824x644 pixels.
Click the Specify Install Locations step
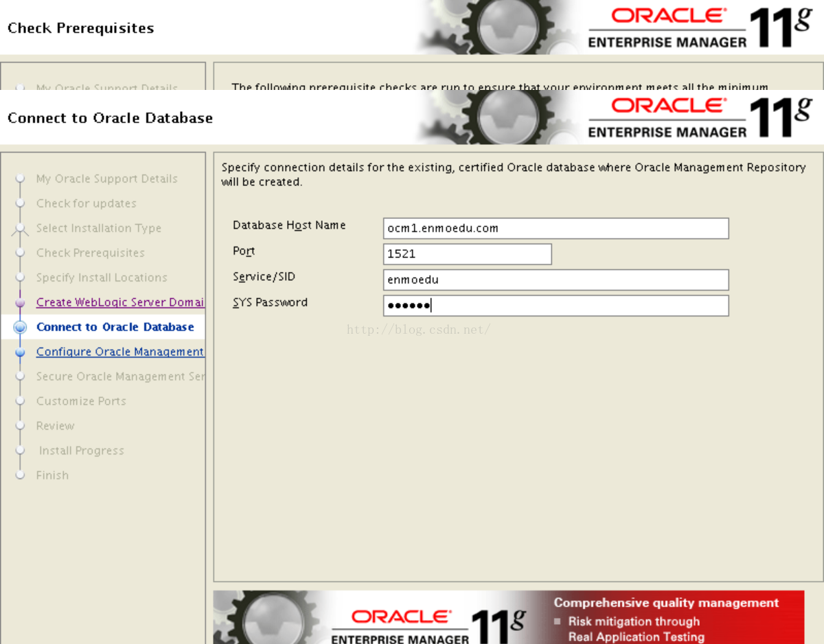[x=102, y=277]
